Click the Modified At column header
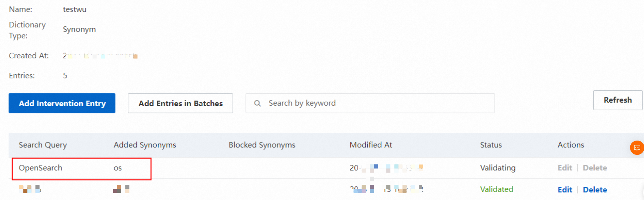 pyautogui.click(x=371, y=145)
